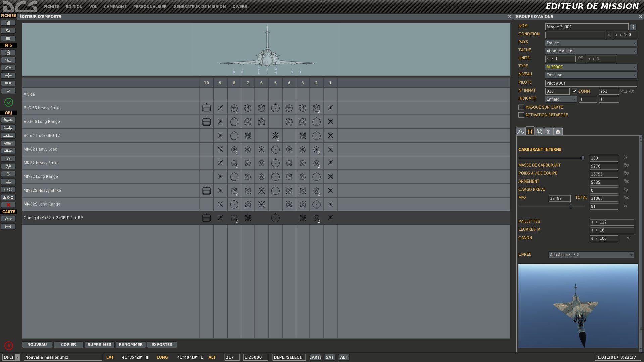Open the TYPE aircraft dropdown

point(591,67)
